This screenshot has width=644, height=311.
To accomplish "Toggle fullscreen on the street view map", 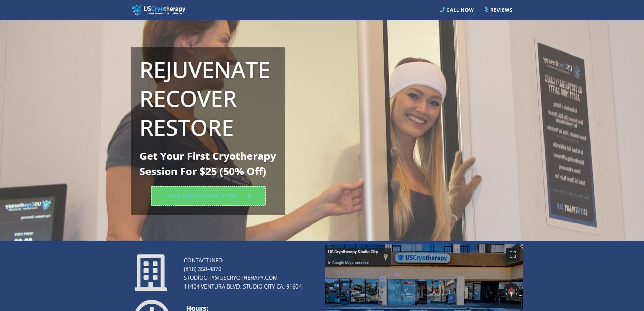I will pos(512,254).
